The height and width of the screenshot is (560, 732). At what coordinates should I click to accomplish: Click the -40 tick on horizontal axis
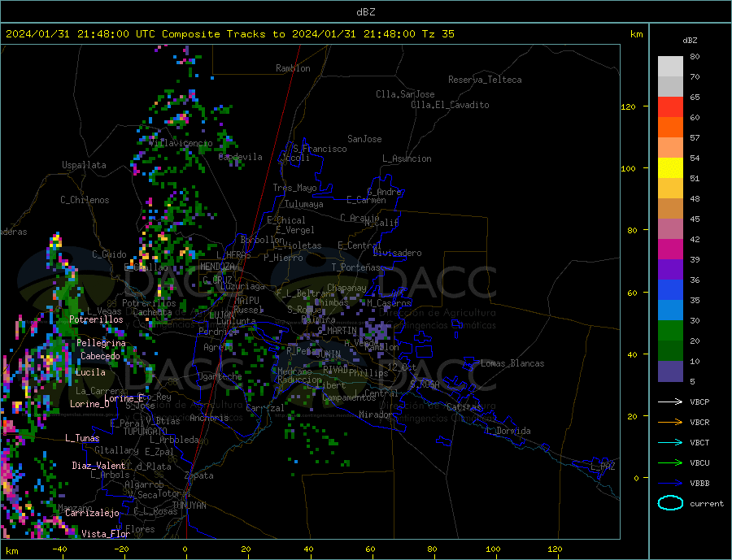coord(59,549)
